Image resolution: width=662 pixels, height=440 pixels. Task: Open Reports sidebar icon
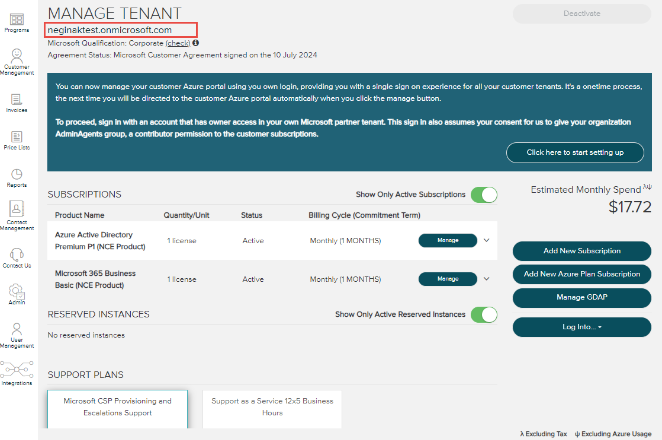(17, 177)
